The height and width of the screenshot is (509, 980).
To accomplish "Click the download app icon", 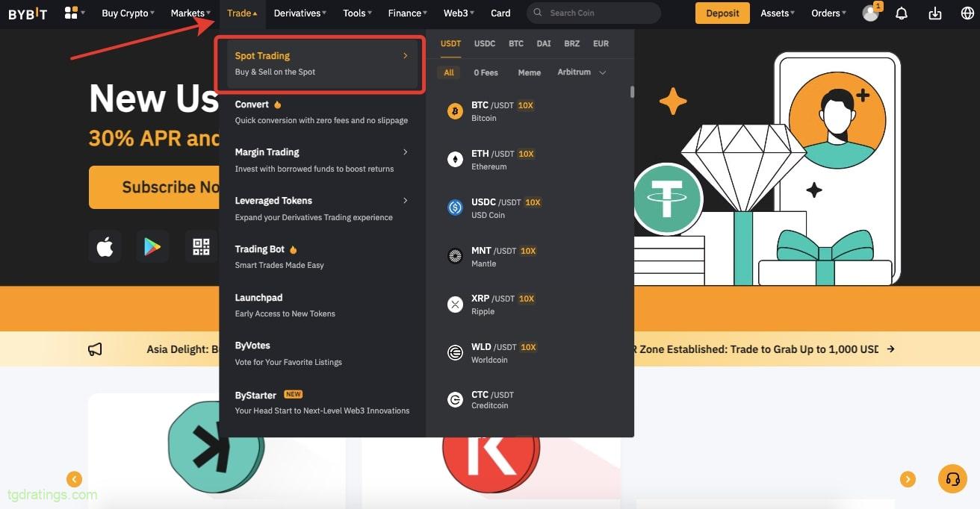I will [934, 13].
